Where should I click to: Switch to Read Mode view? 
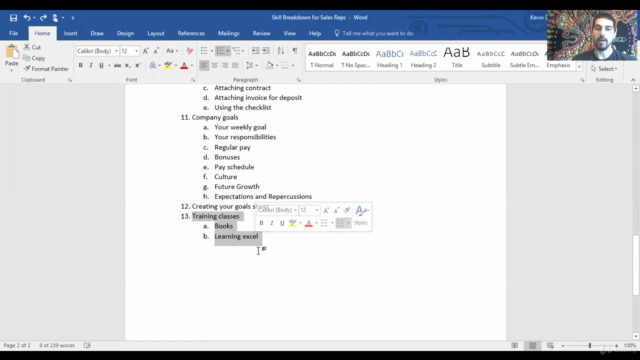515,346
